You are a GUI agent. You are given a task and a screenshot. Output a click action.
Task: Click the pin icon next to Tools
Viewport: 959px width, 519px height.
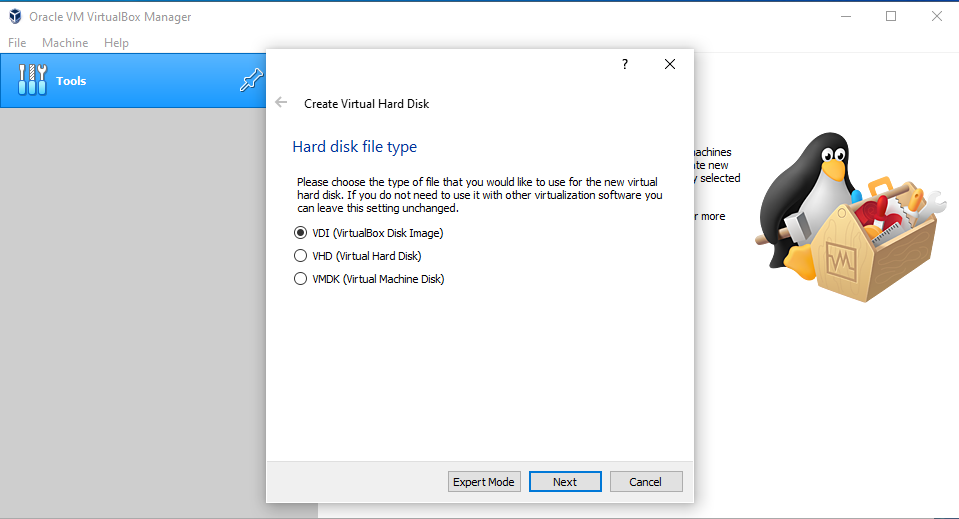(x=251, y=80)
